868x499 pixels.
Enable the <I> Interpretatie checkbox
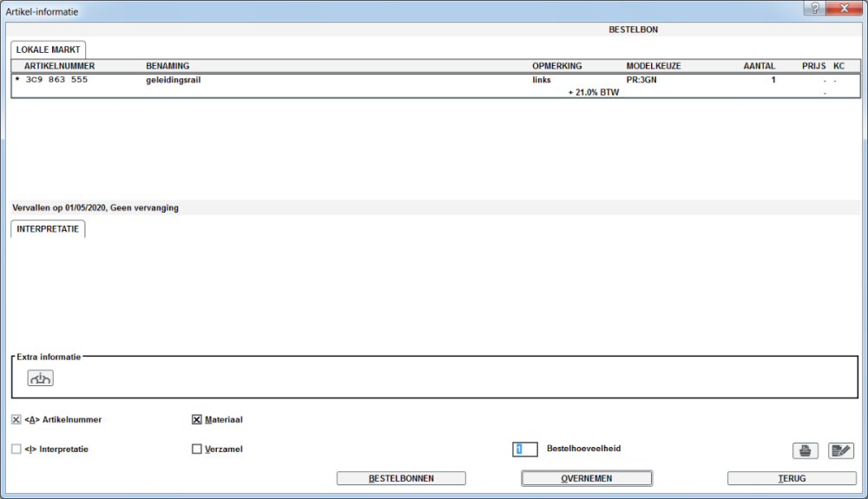click(x=16, y=450)
